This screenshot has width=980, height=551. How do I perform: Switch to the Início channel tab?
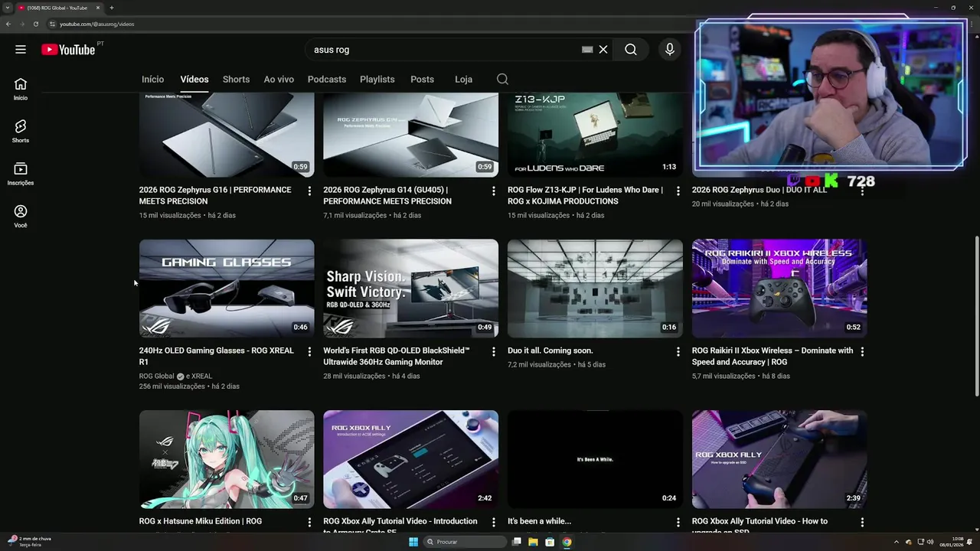click(x=152, y=79)
